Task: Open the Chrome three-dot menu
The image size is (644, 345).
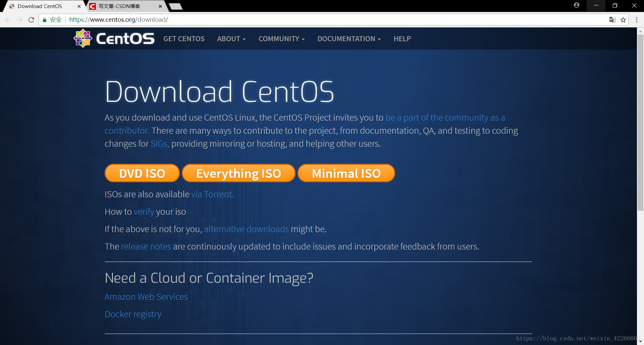Action: 636,20
